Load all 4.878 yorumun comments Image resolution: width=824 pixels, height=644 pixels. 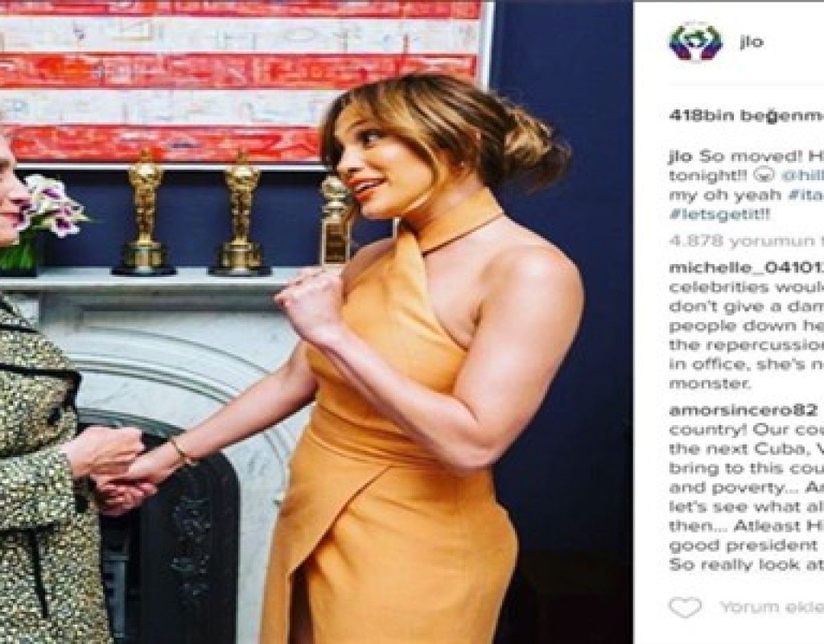click(x=746, y=242)
